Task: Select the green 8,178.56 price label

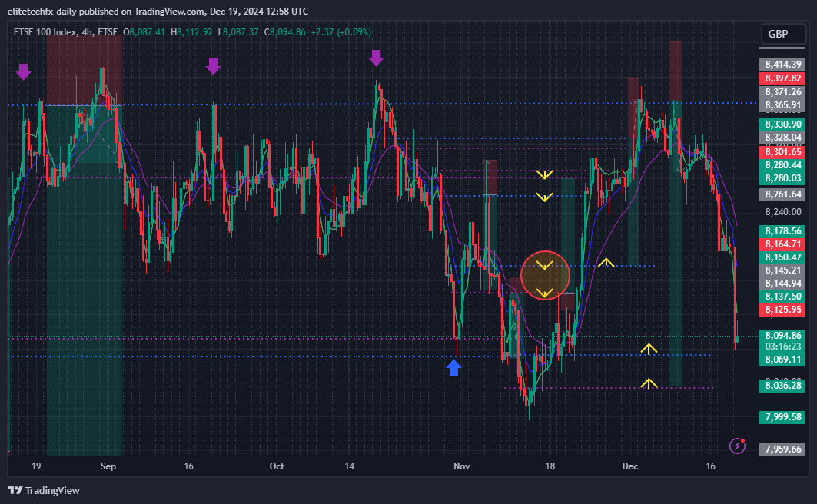Action: pos(782,231)
